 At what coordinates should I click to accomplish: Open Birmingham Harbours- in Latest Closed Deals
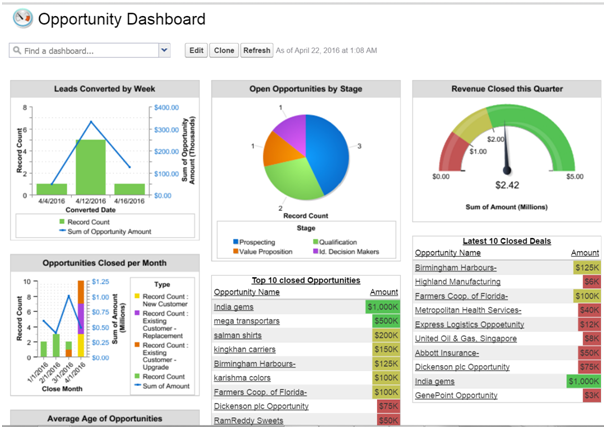pos(456,267)
